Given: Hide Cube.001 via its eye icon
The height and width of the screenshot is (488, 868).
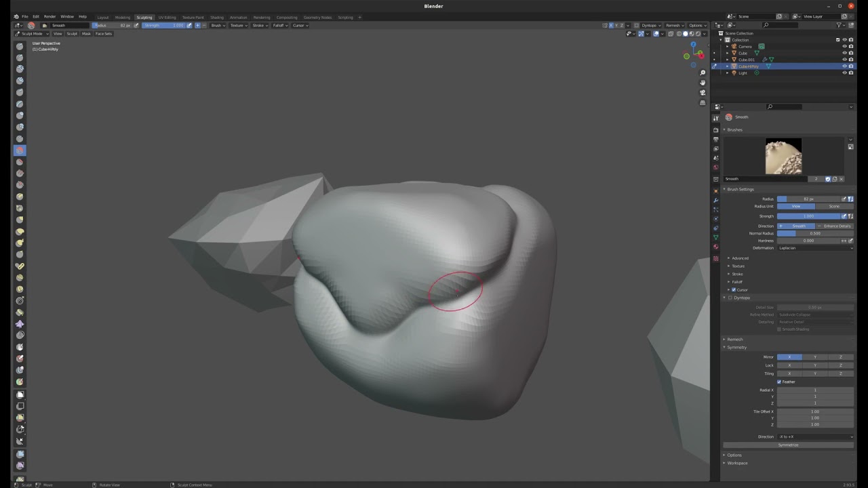Looking at the screenshot, I should [x=844, y=60].
